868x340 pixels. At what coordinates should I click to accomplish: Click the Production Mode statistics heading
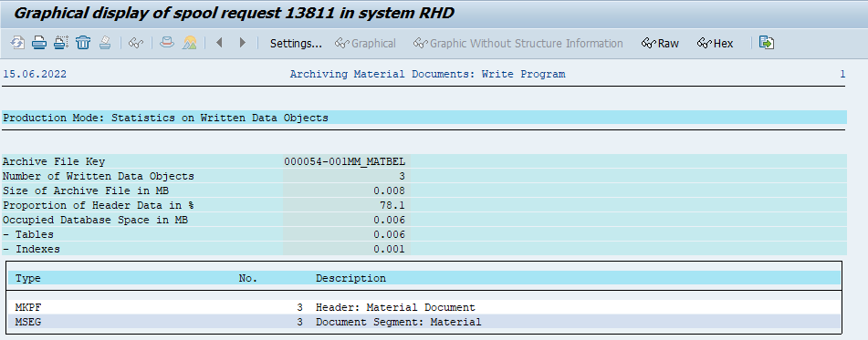click(165, 118)
